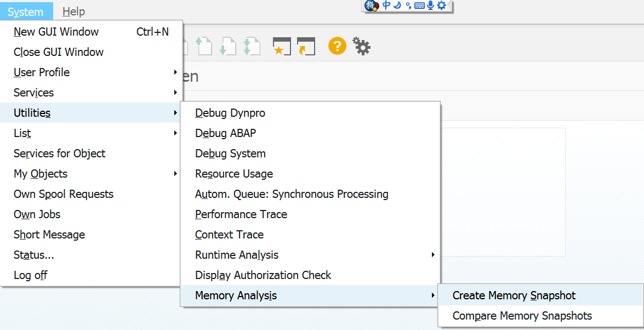
Task: Click the IME microphone voice input icon
Action: coord(430,5)
